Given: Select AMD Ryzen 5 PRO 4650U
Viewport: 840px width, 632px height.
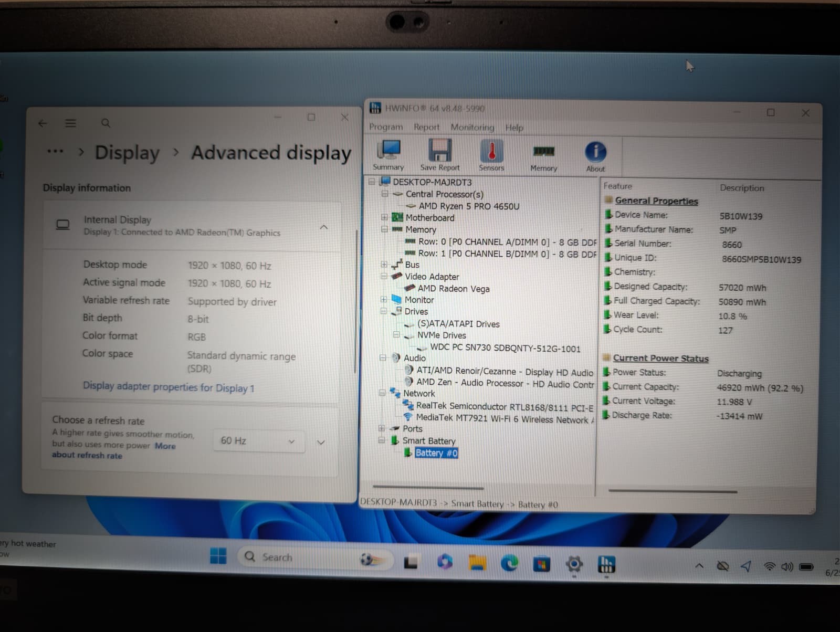Looking at the screenshot, I should [x=469, y=206].
